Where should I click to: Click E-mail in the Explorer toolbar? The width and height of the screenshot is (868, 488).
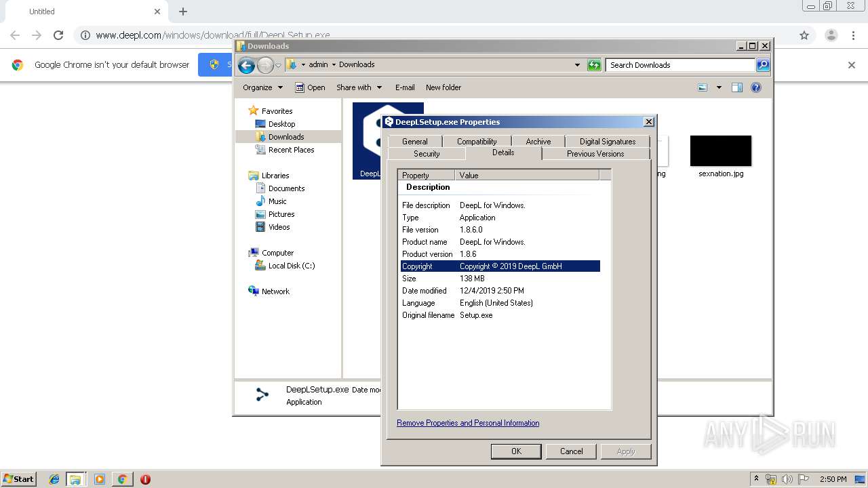pyautogui.click(x=405, y=87)
